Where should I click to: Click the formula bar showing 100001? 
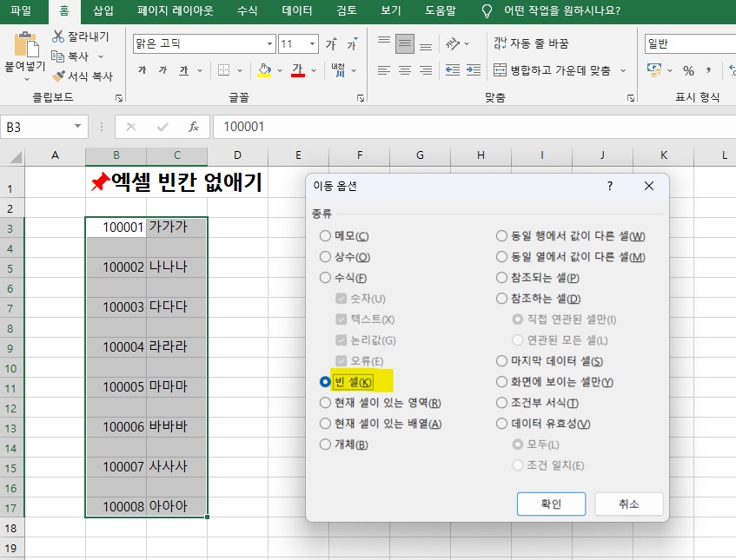pos(474,127)
